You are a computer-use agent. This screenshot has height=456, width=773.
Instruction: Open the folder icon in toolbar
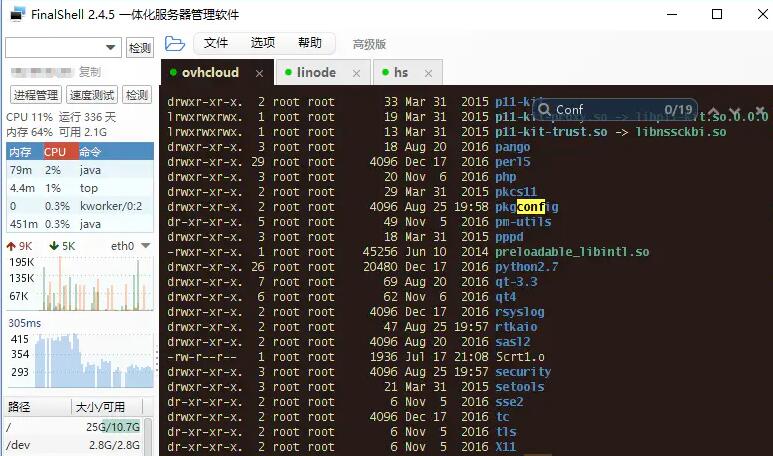point(175,44)
